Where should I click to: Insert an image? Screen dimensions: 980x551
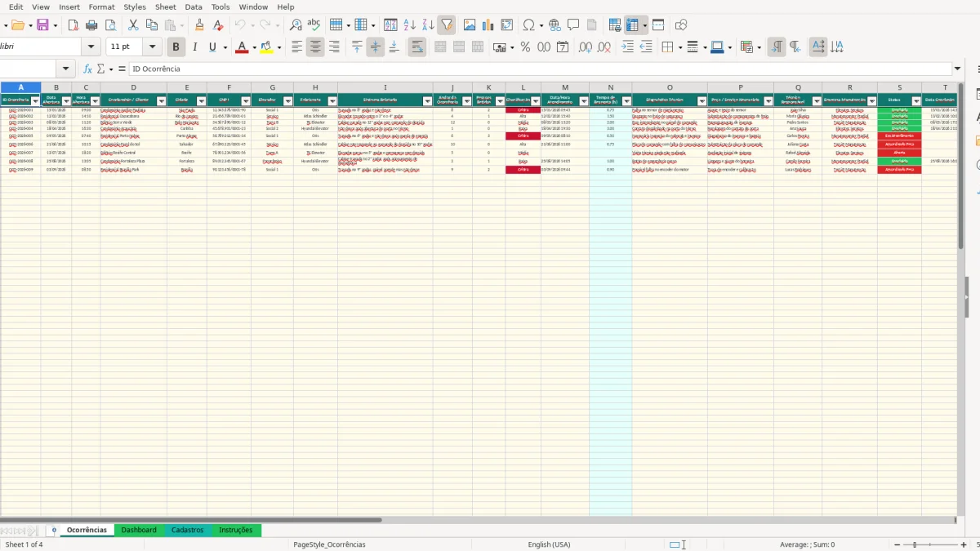click(470, 25)
